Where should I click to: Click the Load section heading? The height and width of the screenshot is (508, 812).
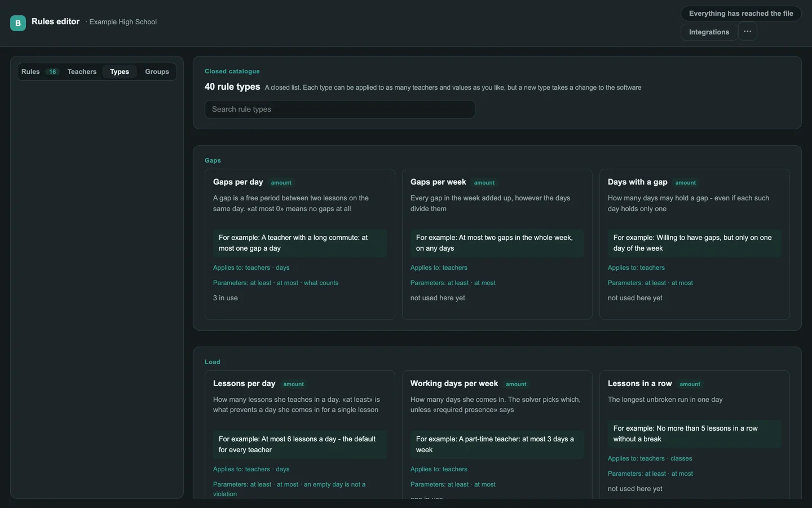coord(213,362)
